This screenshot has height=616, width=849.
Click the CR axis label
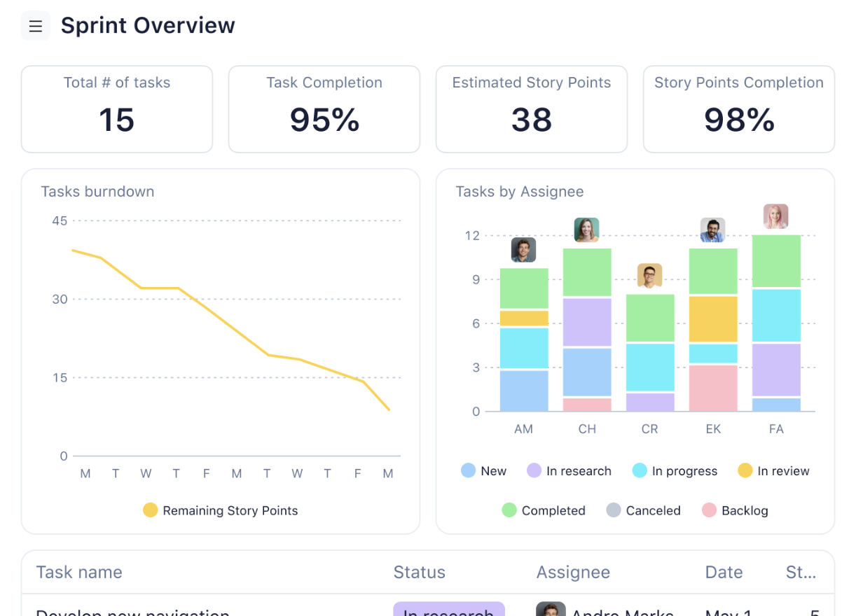tap(649, 429)
